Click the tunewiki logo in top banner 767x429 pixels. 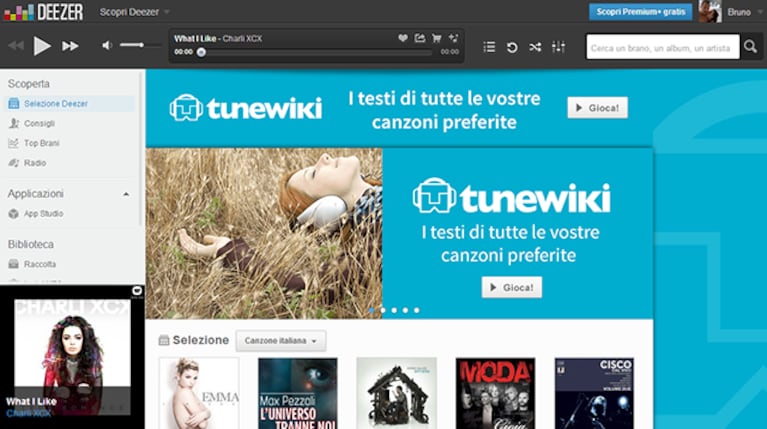246,107
